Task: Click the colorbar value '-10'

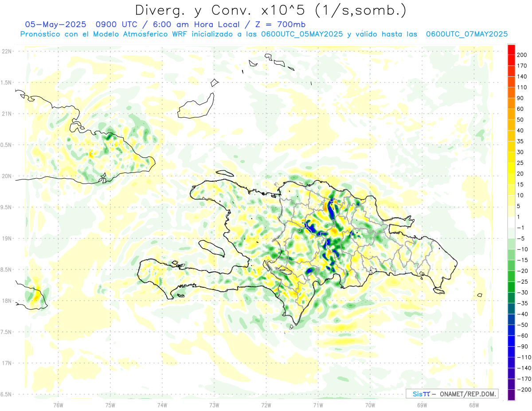Action: 524,249
